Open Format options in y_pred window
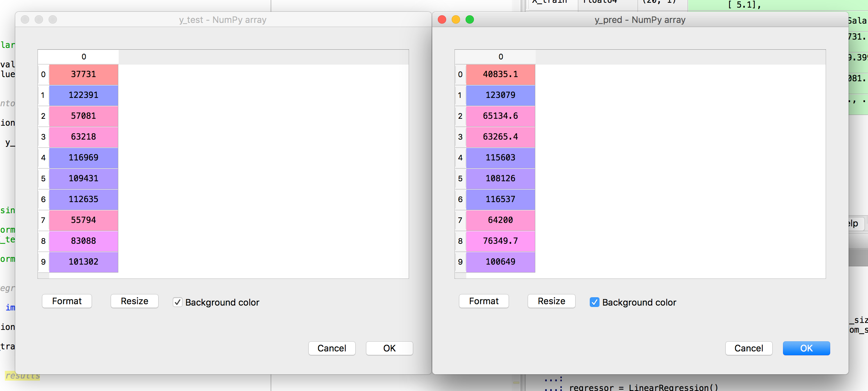This screenshot has height=391, width=868. (484, 301)
